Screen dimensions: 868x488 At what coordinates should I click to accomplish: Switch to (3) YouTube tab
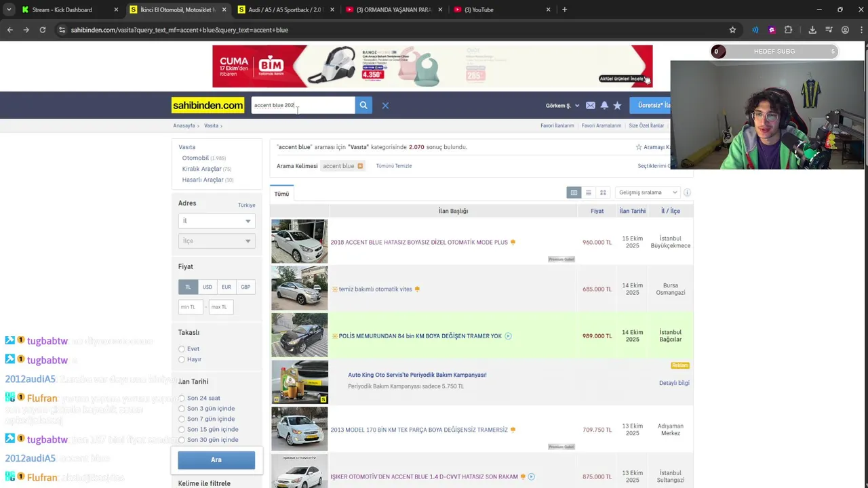click(502, 9)
